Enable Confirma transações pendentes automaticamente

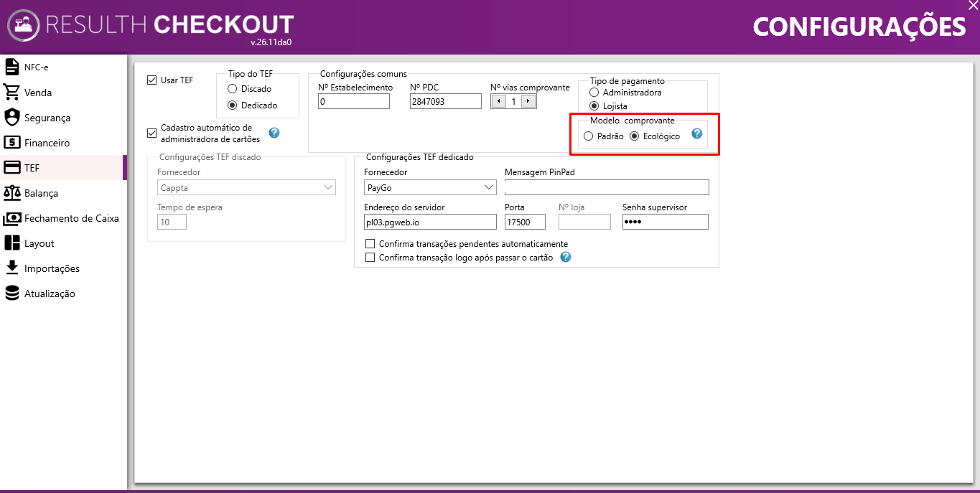pyautogui.click(x=370, y=244)
